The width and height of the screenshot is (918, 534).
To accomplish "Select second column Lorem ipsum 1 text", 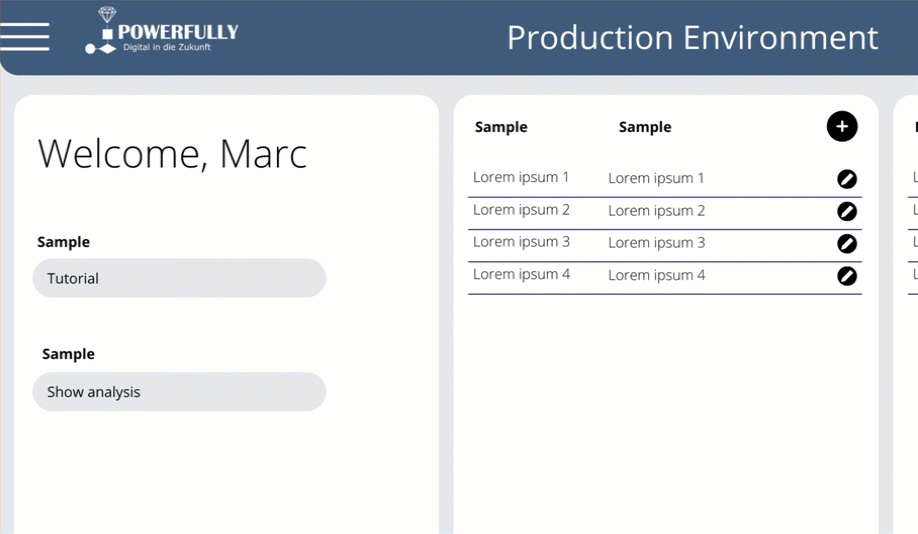I will click(x=656, y=178).
